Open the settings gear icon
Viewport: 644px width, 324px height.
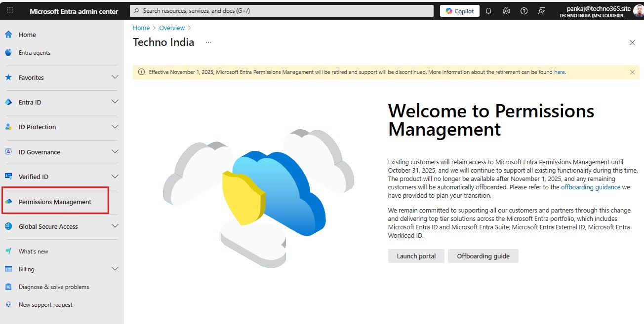pyautogui.click(x=506, y=11)
